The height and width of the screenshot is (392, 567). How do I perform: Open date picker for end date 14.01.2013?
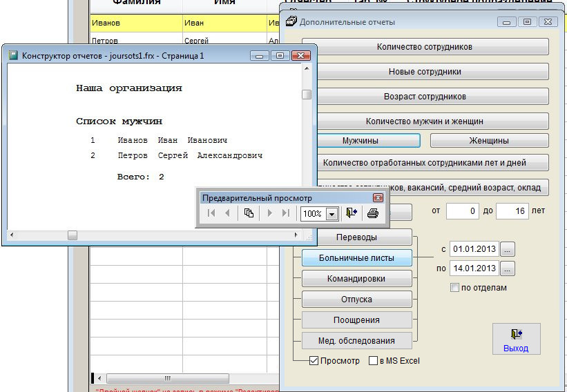(508, 268)
